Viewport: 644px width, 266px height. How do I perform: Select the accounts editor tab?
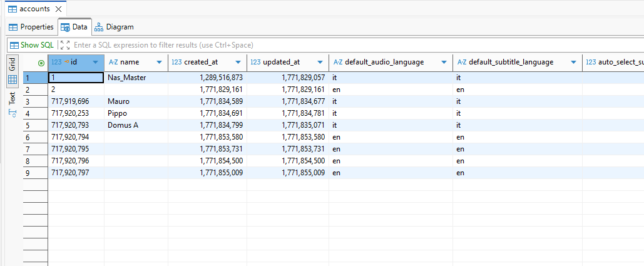pos(35,9)
